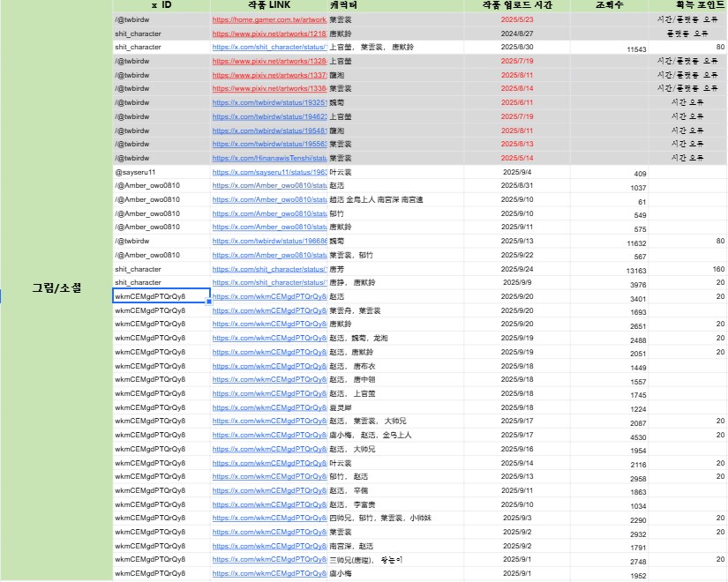Open the x.com/HinanawisTenshi status link
This screenshot has height=582, width=728.
click(268, 158)
